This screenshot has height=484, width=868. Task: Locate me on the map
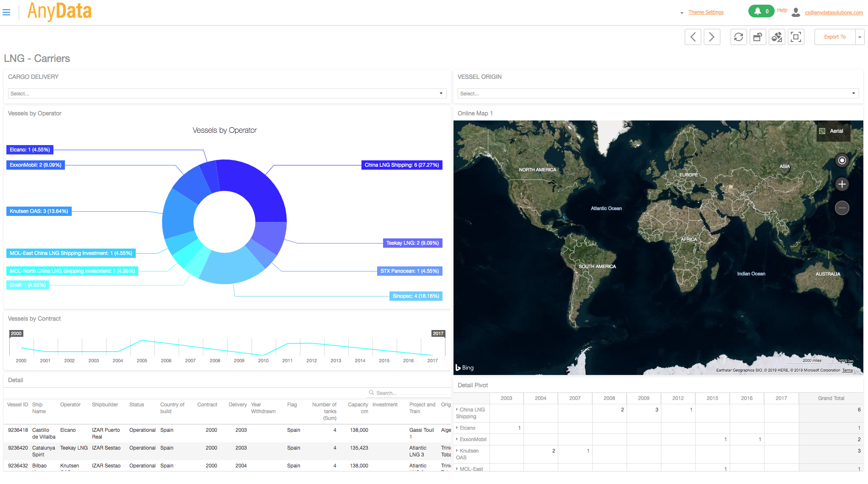point(842,160)
